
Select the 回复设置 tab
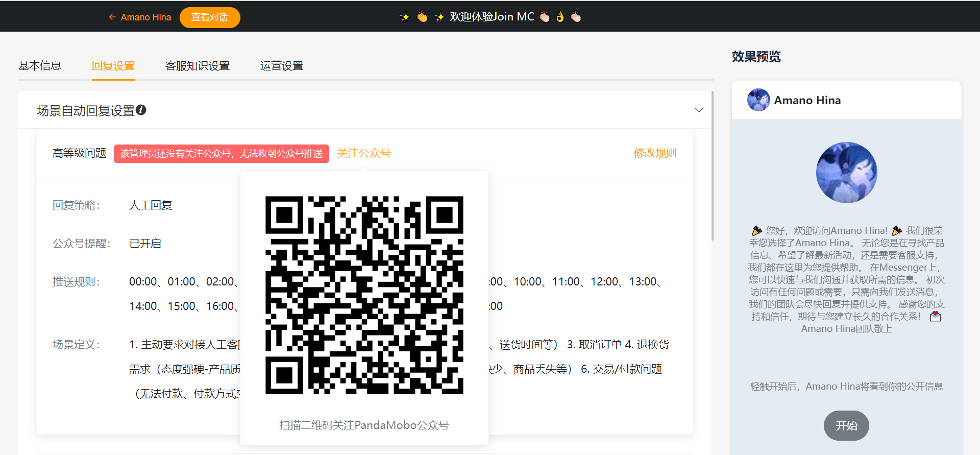pos(113,66)
